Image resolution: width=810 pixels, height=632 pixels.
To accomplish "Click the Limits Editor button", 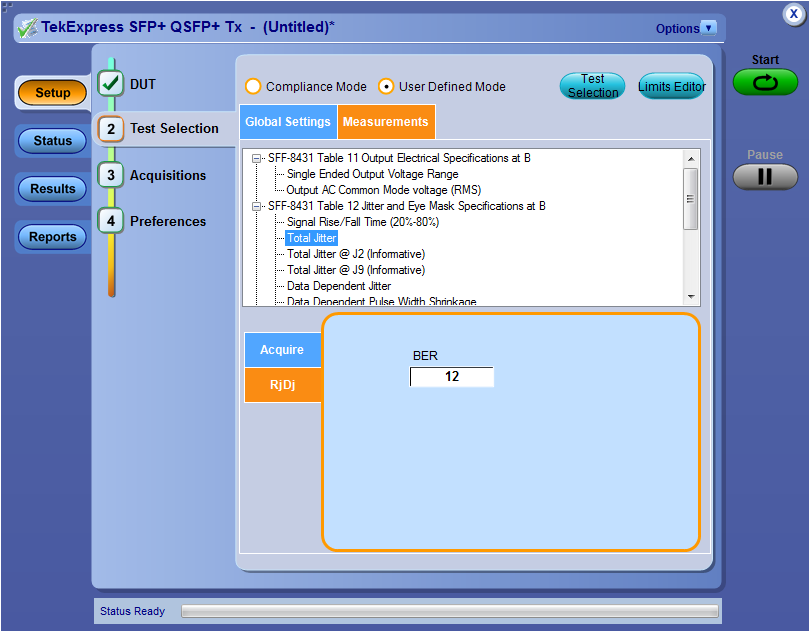I will [x=672, y=87].
